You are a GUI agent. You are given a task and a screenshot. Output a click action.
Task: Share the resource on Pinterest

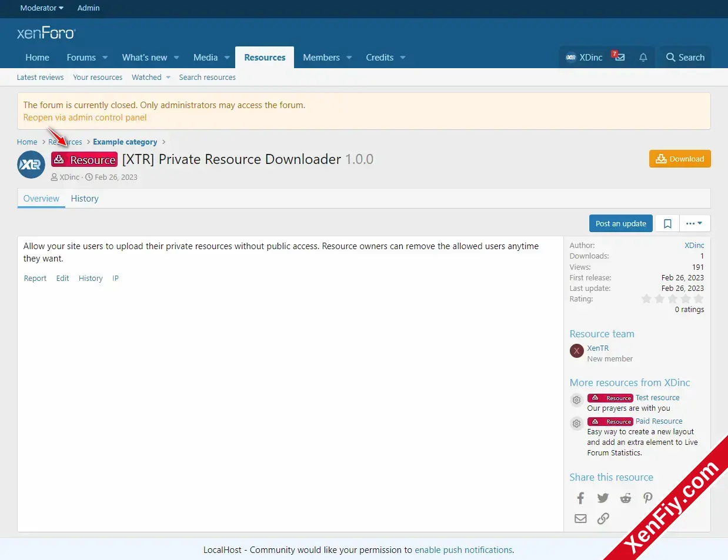[647, 498]
